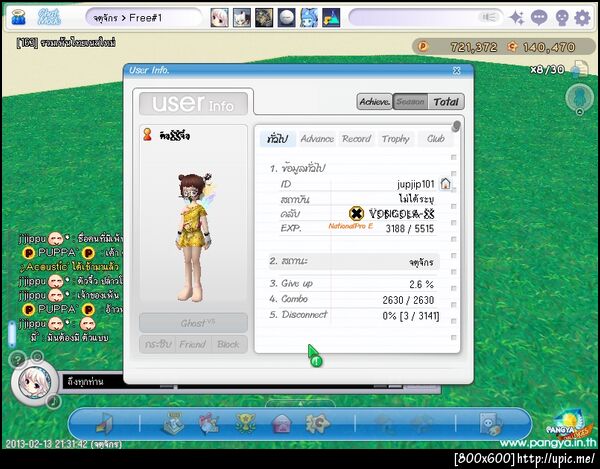This screenshot has height=469, width=600.
Task: Click the cookie currency icon by 140,470
Action: [512, 47]
